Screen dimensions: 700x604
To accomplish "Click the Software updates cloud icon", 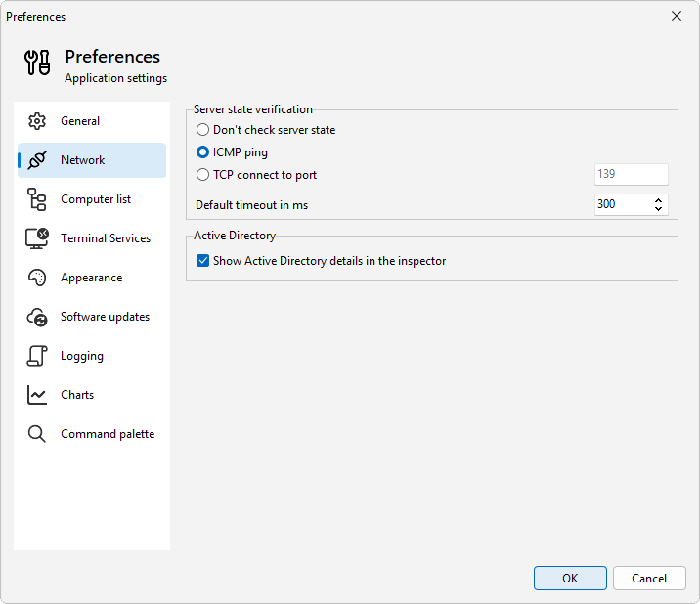I will pyautogui.click(x=37, y=317).
